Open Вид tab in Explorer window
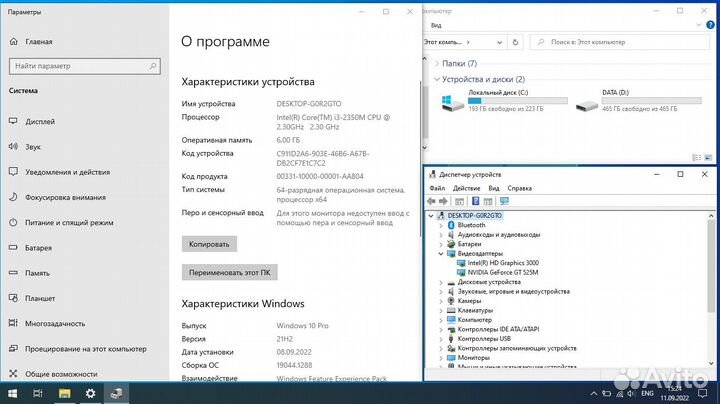The image size is (720, 404). click(x=436, y=25)
